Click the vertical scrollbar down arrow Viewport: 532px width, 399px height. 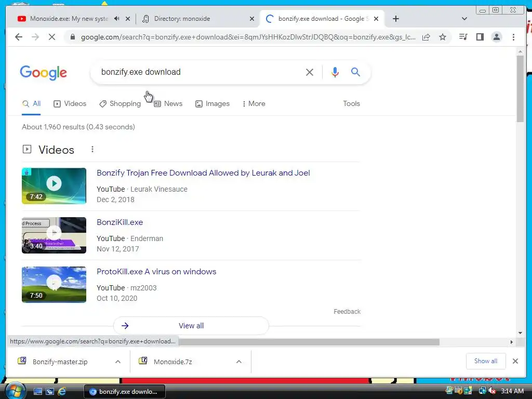click(520, 333)
